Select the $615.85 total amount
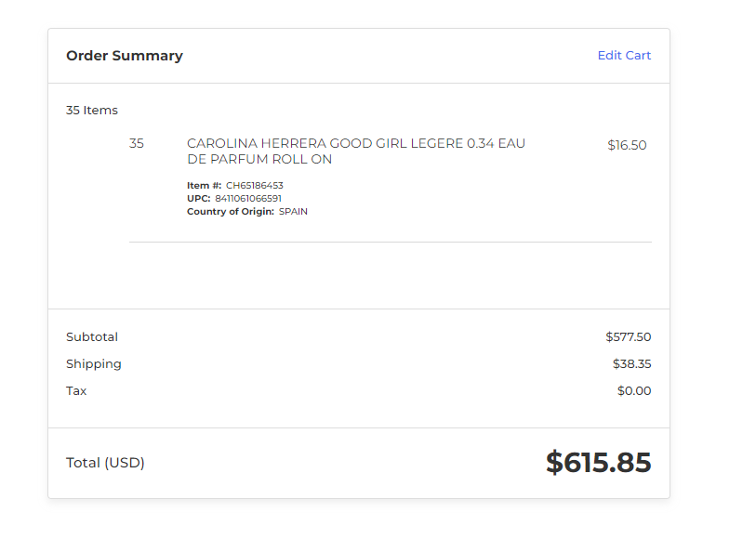 598,463
